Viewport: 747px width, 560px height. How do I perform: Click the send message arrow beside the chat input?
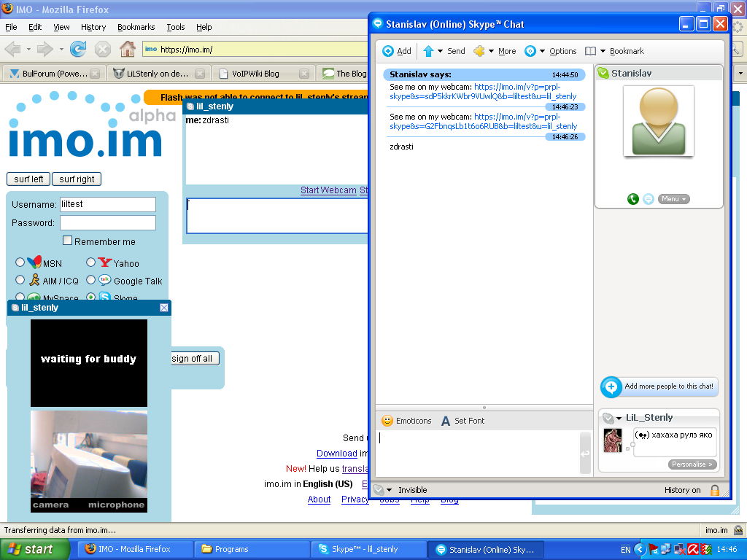pos(585,454)
